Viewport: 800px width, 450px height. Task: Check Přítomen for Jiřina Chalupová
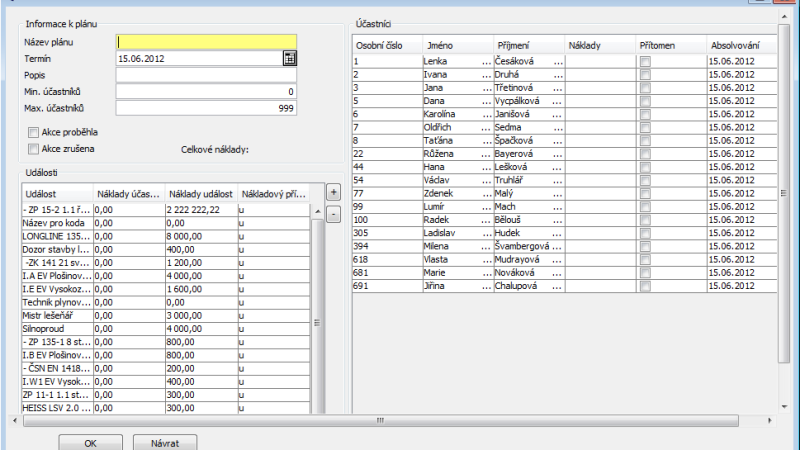click(x=645, y=285)
